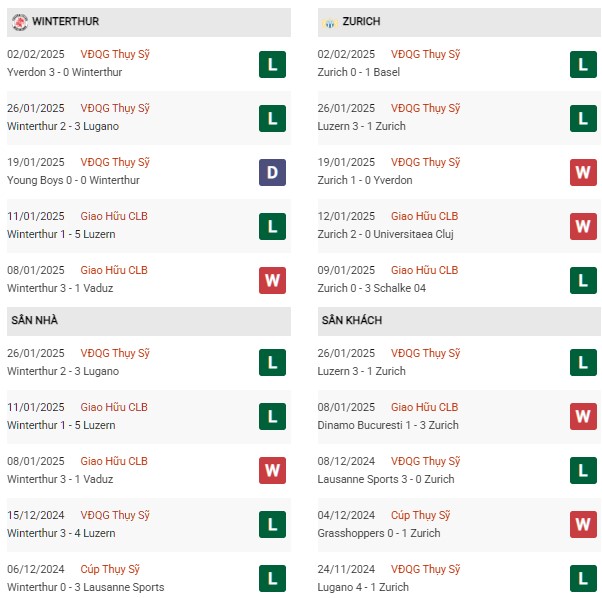Click the W badge for Zurich 2-0 Universitaea Cluj
The width and height of the screenshot is (602, 598).
point(583,226)
